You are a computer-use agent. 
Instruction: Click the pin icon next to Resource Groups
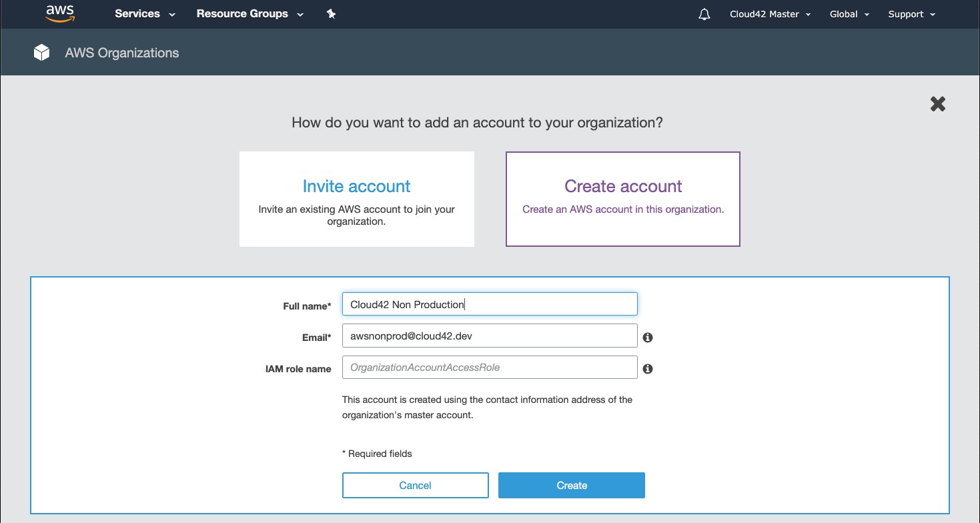331,13
